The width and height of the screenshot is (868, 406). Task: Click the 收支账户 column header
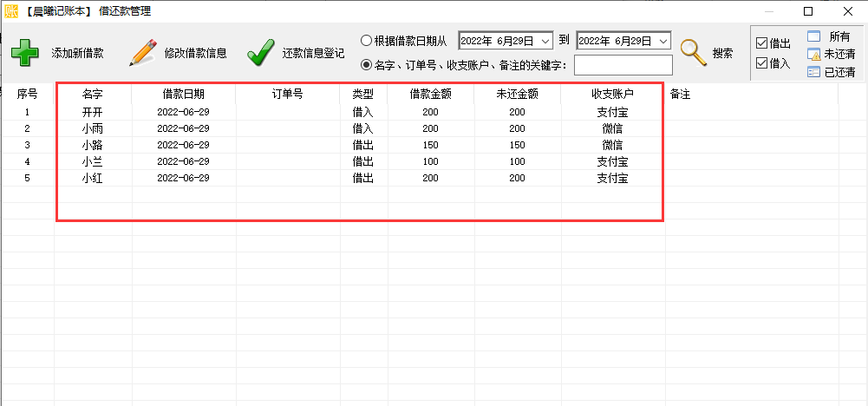[x=612, y=95]
